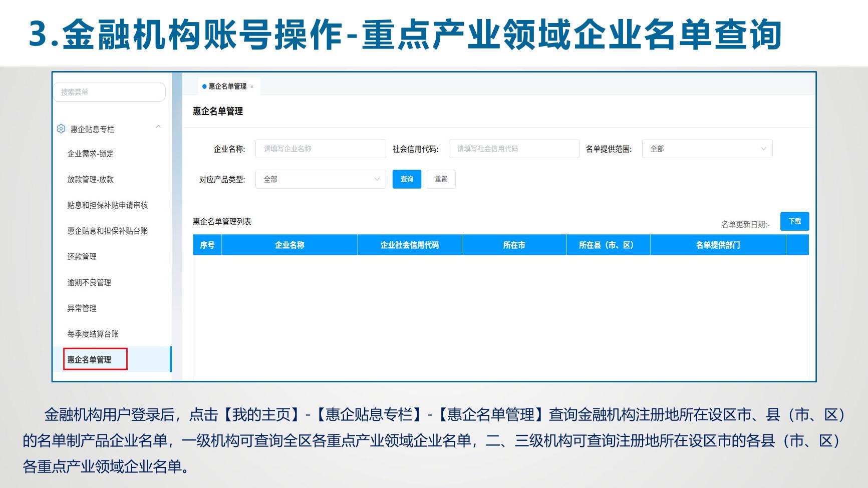The width and height of the screenshot is (868, 488).
Task: Click the 搜索菜单 search box
Action: point(109,92)
